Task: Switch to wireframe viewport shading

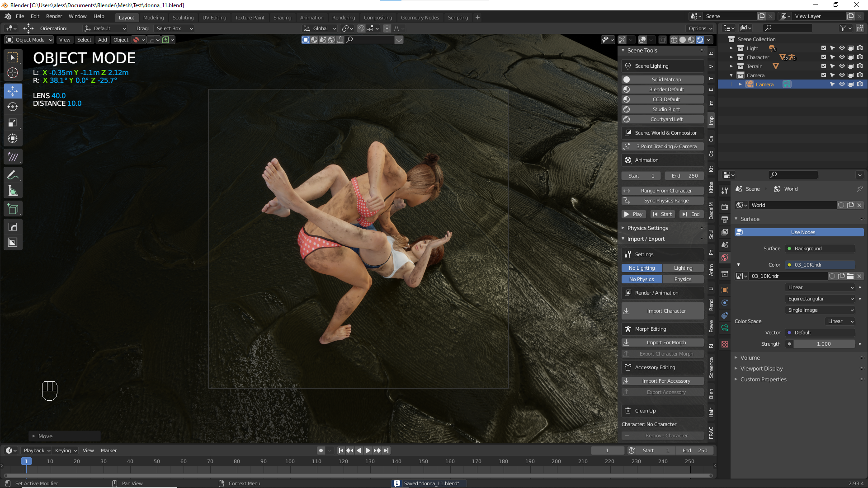Action: pyautogui.click(x=674, y=40)
